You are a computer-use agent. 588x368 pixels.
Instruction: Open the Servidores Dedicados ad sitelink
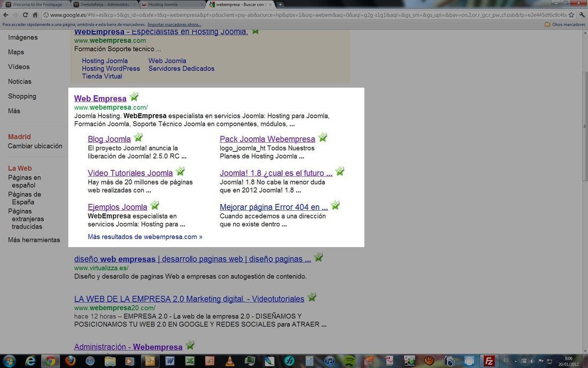181,68
